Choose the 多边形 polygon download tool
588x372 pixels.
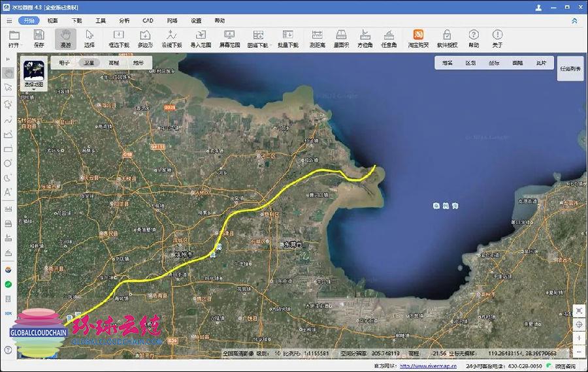(x=145, y=38)
